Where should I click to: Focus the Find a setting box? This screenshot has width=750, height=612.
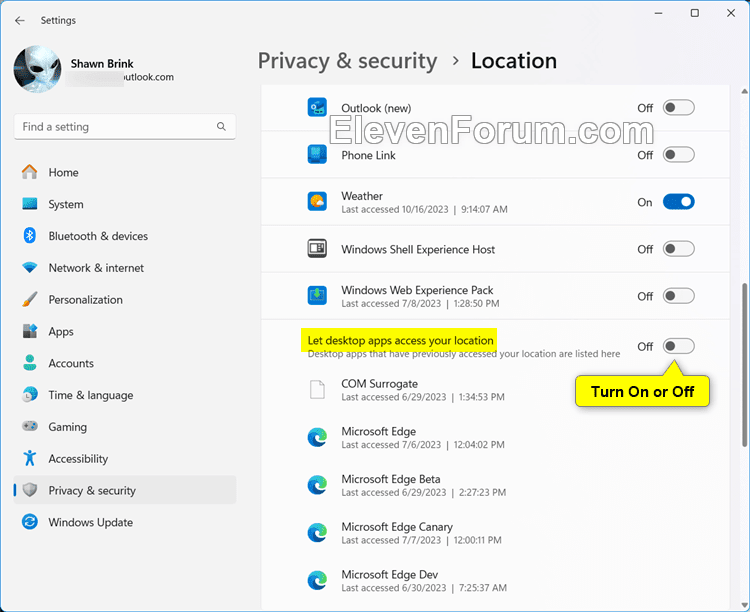125,127
